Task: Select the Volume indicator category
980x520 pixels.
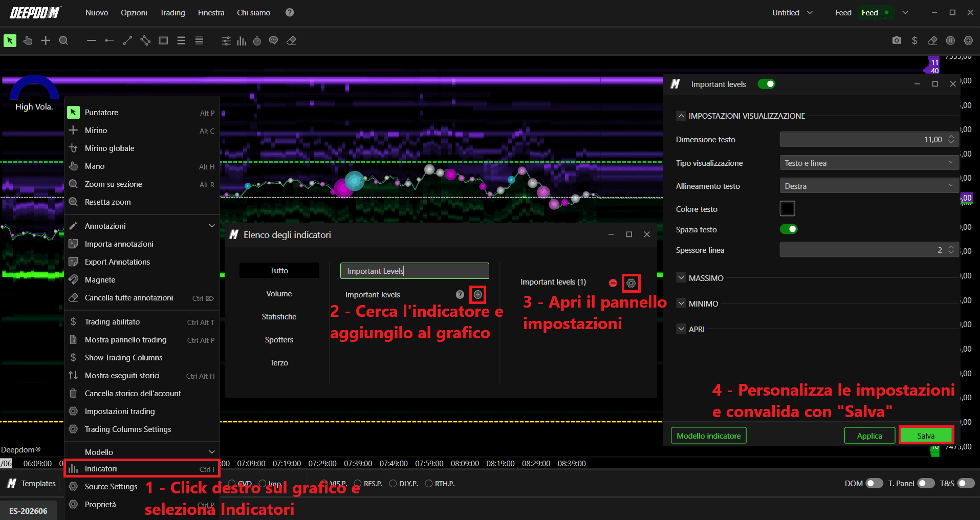Action: point(279,293)
